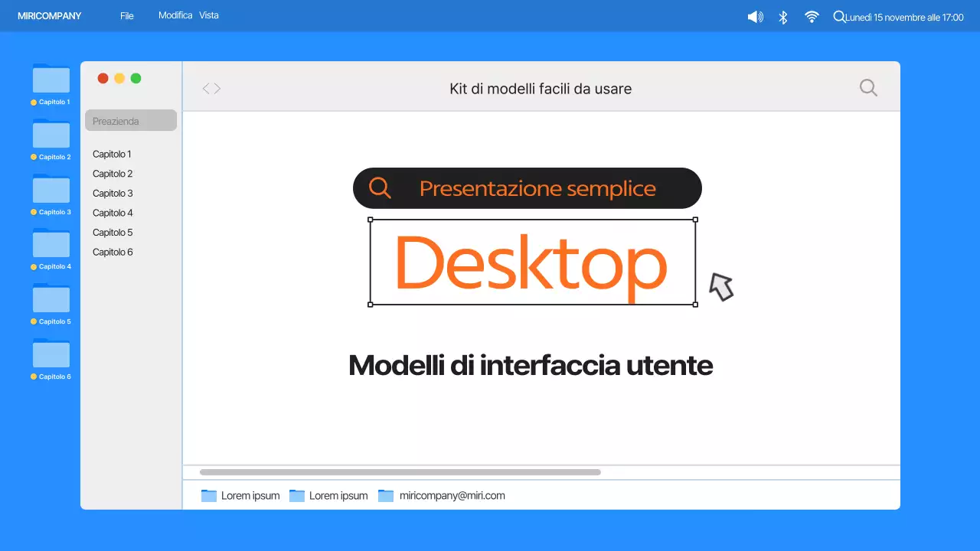Open the Modifica menu
Image resolution: width=980 pixels, height=551 pixels.
click(x=175, y=15)
